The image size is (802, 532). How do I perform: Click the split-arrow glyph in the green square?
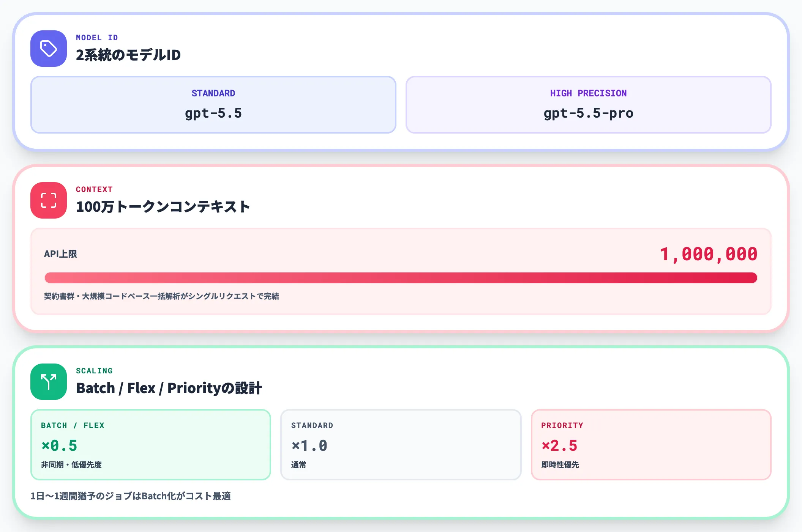(x=48, y=382)
